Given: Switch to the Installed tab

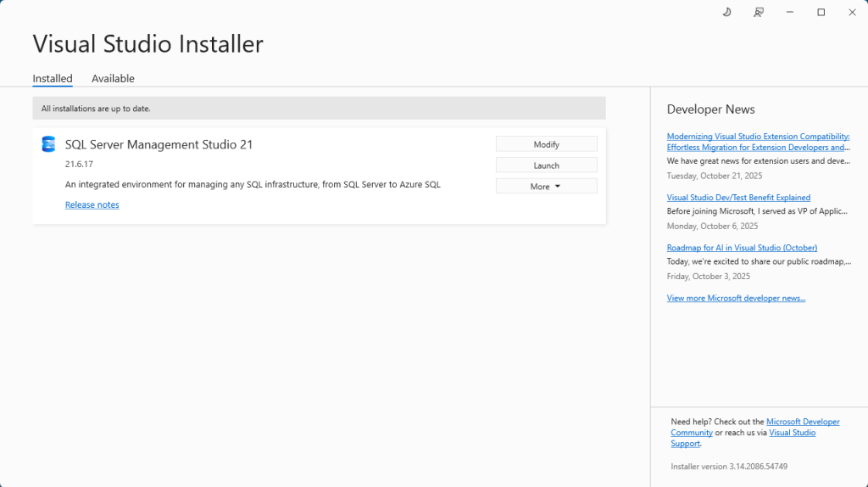Looking at the screenshot, I should (53, 79).
